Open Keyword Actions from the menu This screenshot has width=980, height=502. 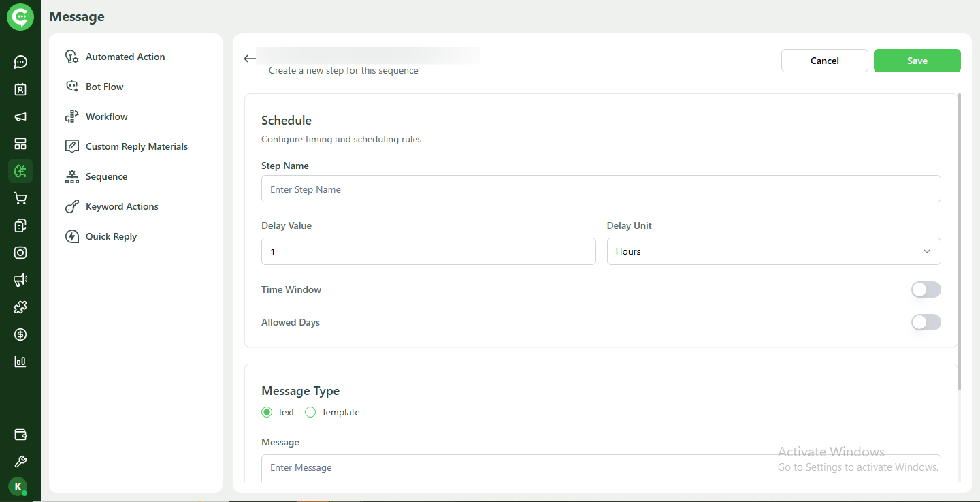(121, 206)
